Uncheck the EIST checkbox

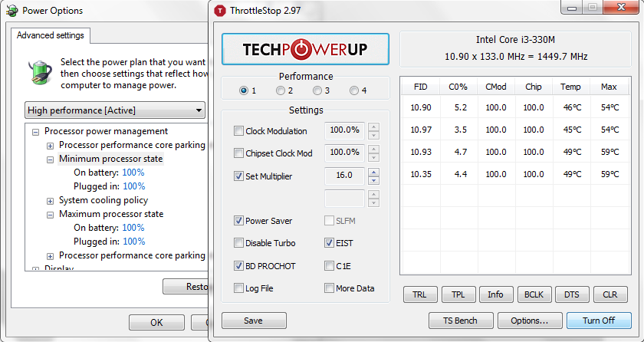click(x=329, y=242)
